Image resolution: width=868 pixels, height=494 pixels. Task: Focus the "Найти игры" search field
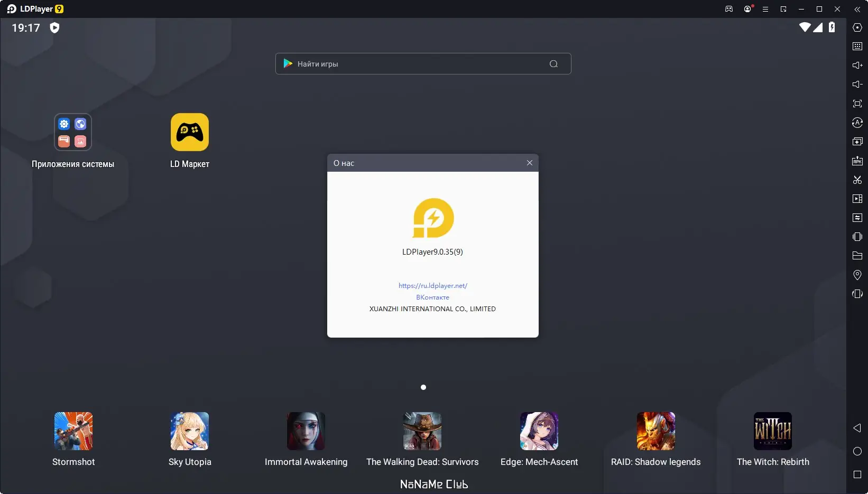423,64
